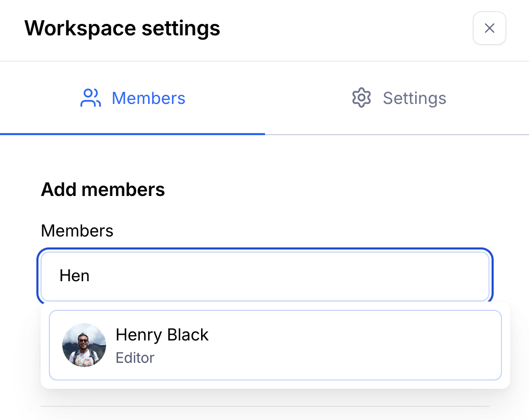Click the "Workspace settings" title
The width and height of the screenshot is (529, 420).
point(122,28)
